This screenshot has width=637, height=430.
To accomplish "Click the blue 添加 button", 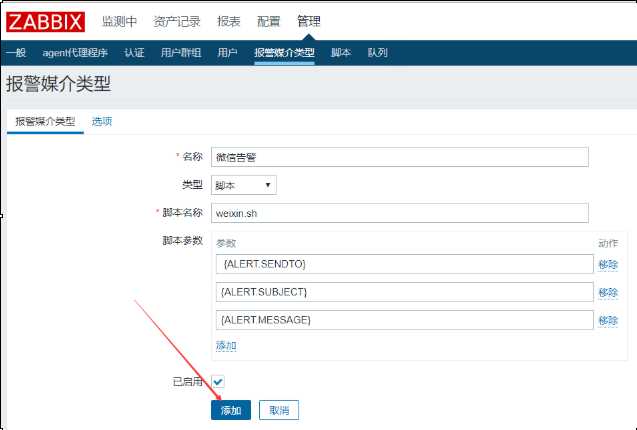I will click(231, 410).
